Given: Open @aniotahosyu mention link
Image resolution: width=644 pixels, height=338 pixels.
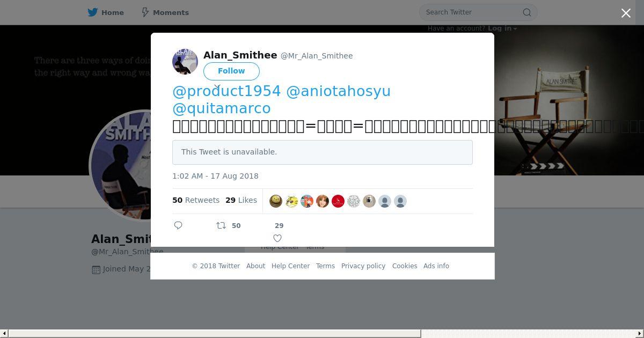Looking at the screenshot, I should coord(338,91).
